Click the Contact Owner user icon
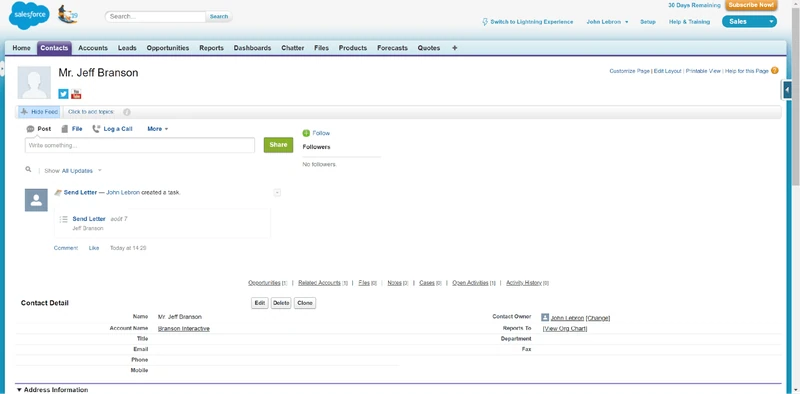The image size is (800, 394). [545, 317]
